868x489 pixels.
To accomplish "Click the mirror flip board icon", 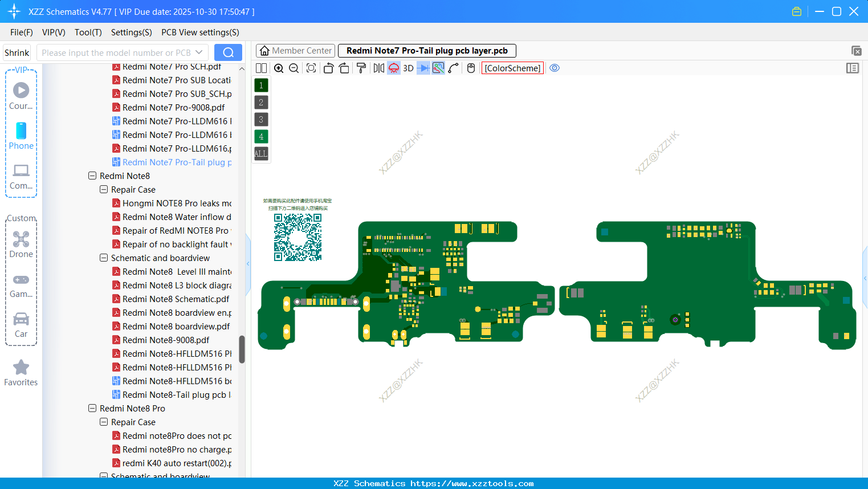I will [379, 68].
